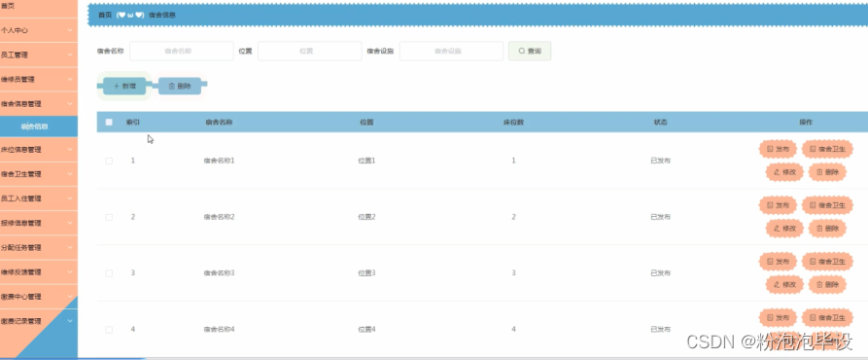Click the 位置3 cell
The height and width of the screenshot is (360, 868).
pyautogui.click(x=367, y=273)
